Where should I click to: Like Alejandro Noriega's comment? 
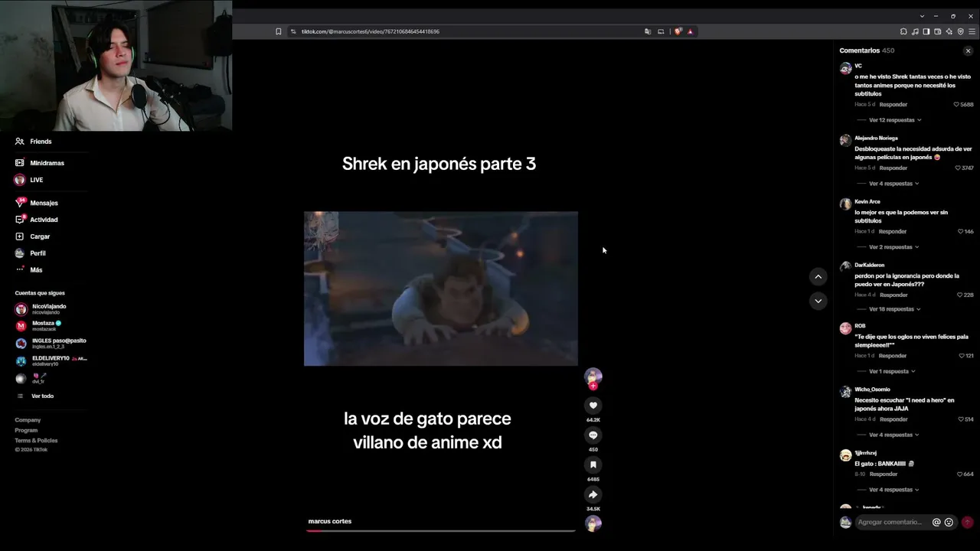pos(956,168)
